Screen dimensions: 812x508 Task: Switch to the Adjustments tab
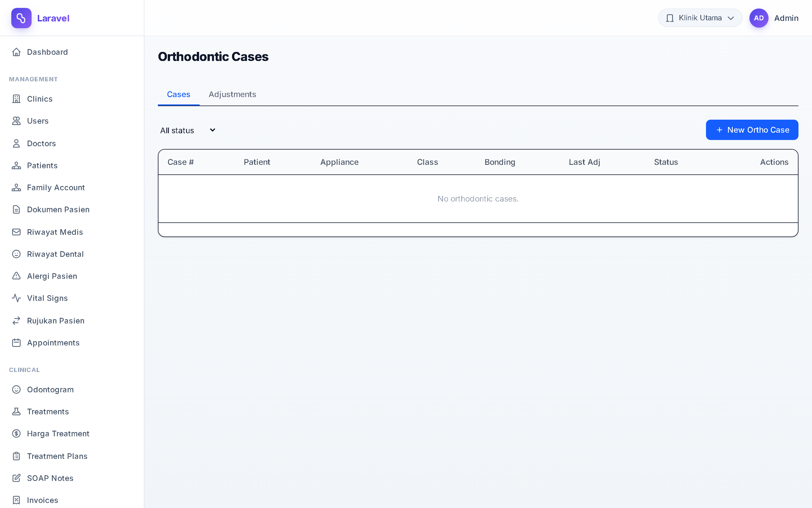(x=232, y=95)
